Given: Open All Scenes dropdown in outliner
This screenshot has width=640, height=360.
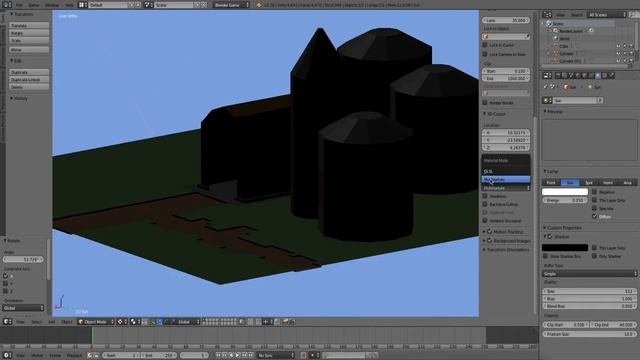Looking at the screenshot, I should [607, 15].
